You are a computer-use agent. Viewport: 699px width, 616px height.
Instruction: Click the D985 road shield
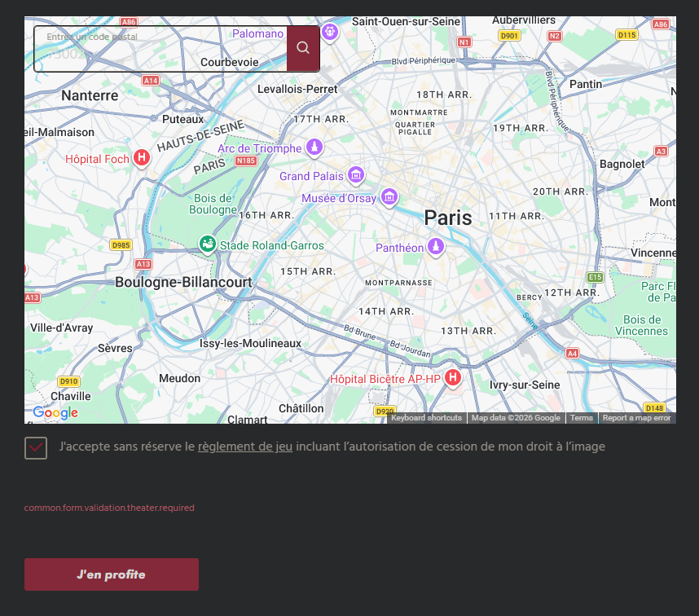(121, 245)
